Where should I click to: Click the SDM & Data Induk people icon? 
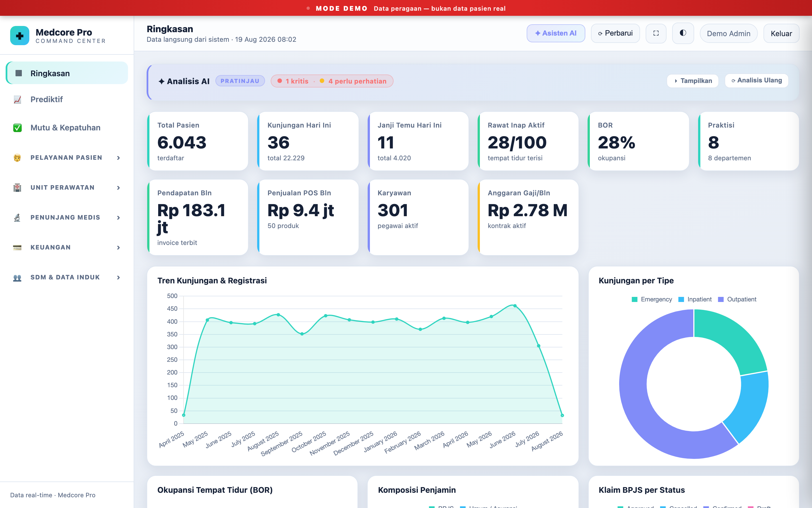17,277
